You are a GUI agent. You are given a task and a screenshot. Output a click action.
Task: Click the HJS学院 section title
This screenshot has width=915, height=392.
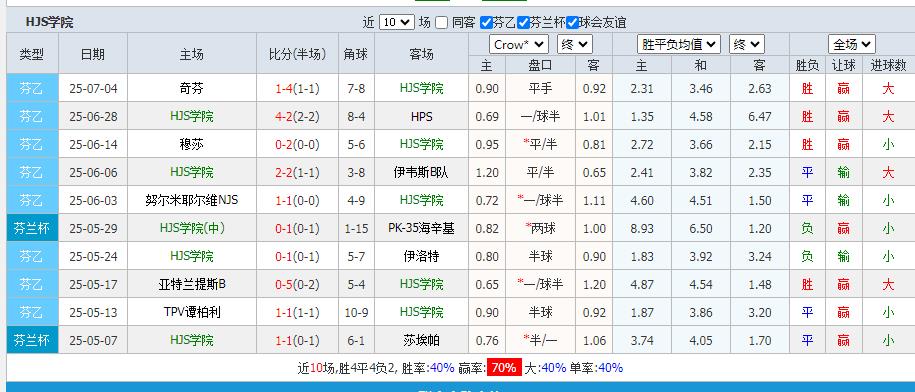pyautogui.click(x=50, y=23)
